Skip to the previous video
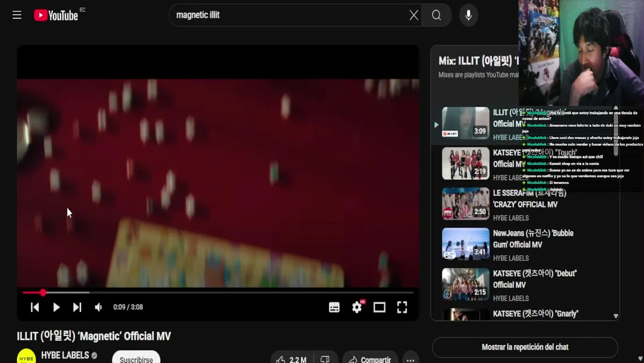644x363 pixels. [35, 307]
